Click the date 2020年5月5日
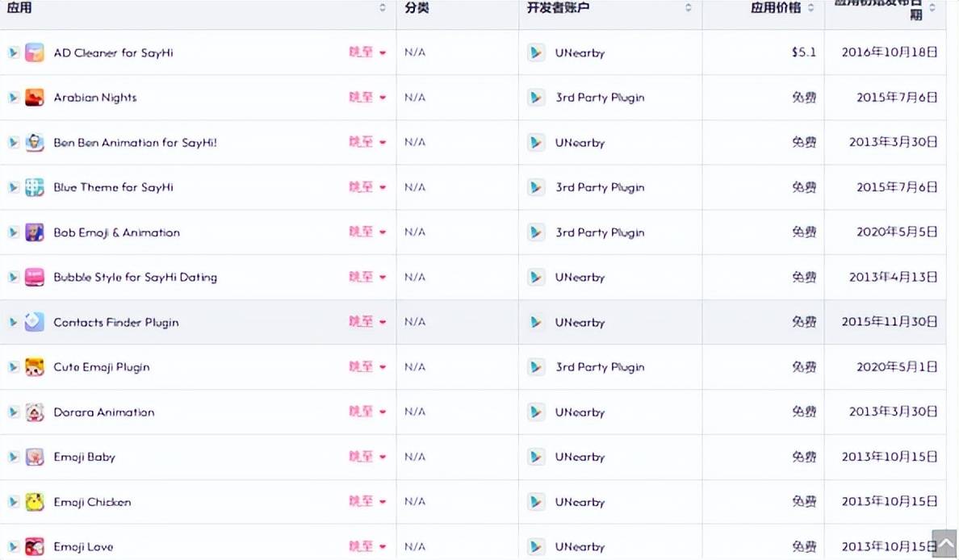 [897, 232]
